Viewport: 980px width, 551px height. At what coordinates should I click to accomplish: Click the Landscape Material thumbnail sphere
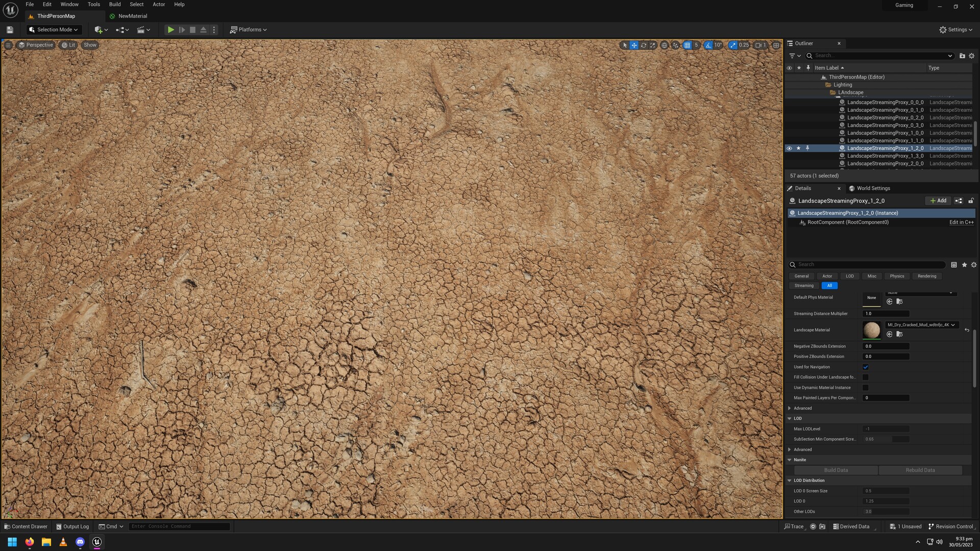click(871, 330)
